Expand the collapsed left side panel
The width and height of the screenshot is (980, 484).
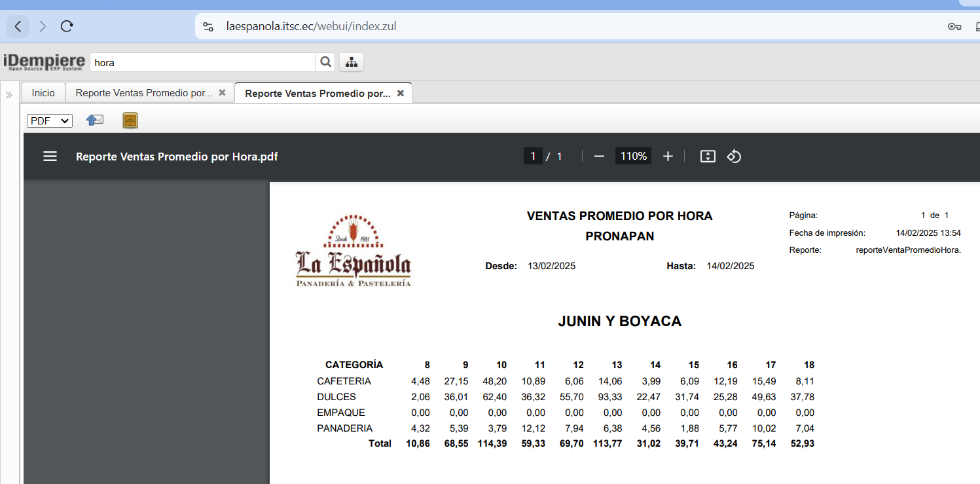click(9, 95)
